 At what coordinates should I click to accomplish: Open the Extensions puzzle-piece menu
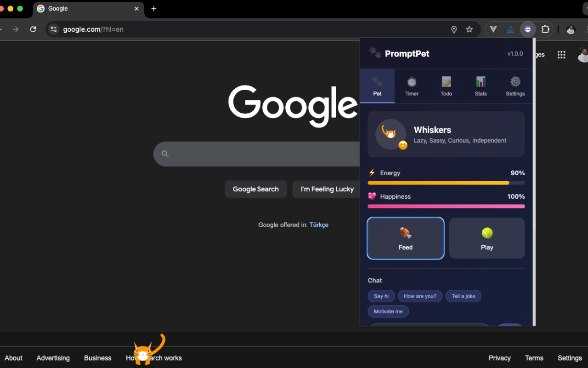545,29
